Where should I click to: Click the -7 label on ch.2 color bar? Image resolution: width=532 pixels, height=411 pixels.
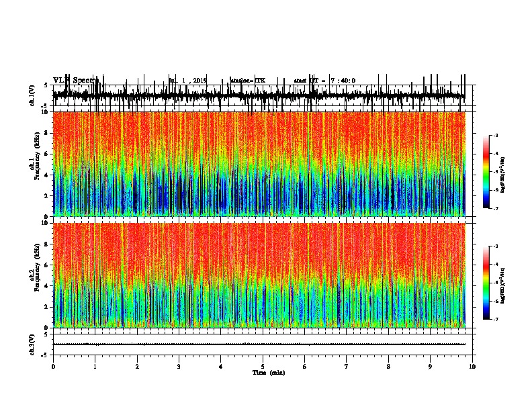coord(496,320)
